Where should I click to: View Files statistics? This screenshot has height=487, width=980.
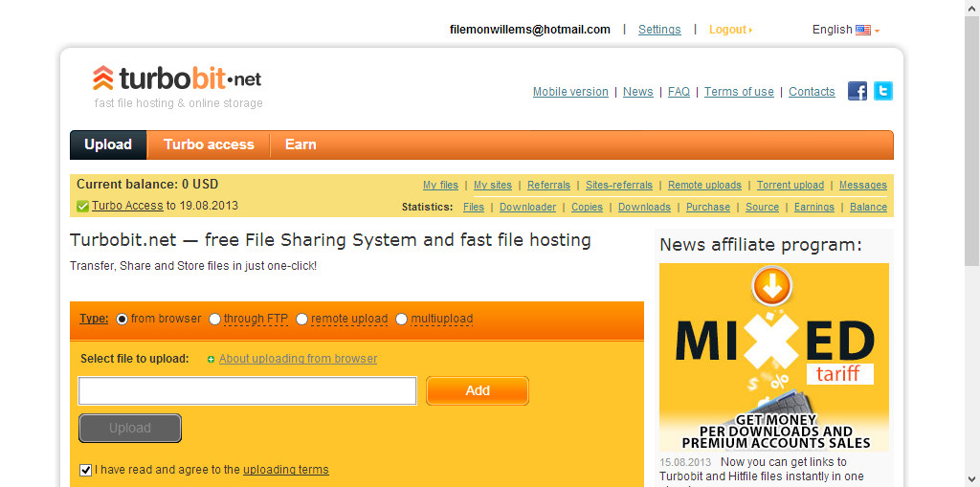474,207
